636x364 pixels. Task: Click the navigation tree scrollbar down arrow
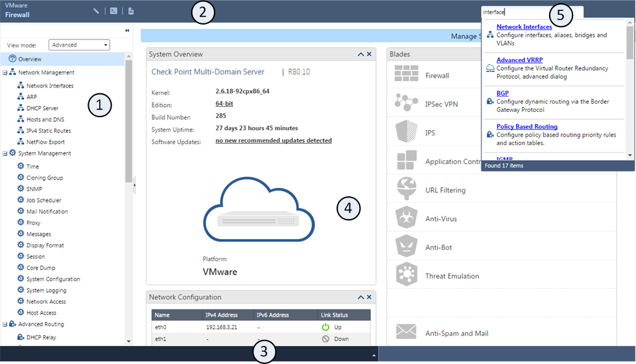click(x=128, y=341)
